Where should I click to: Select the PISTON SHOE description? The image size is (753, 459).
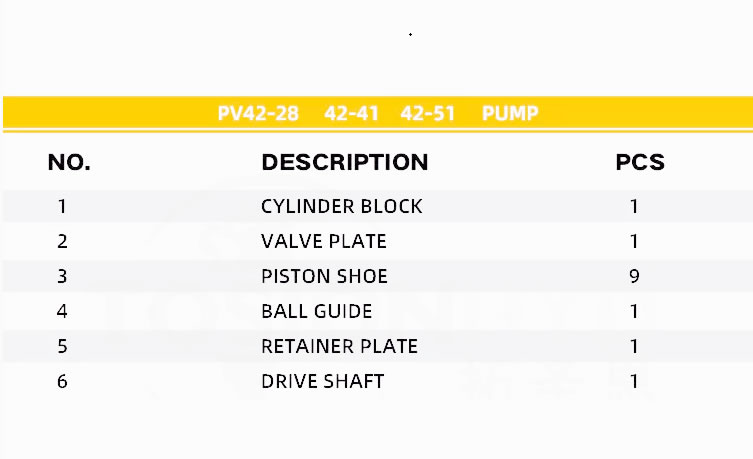click(324, 277)
